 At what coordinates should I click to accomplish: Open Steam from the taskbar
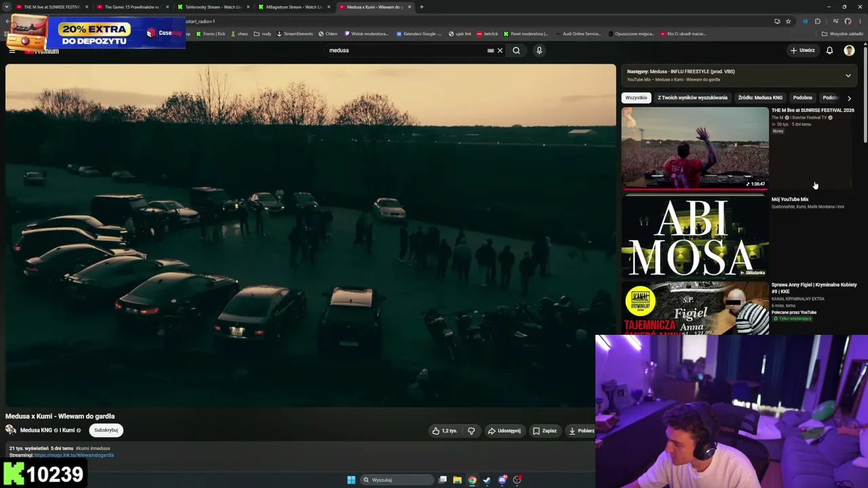pyautogui.click(x=487, y=480)
